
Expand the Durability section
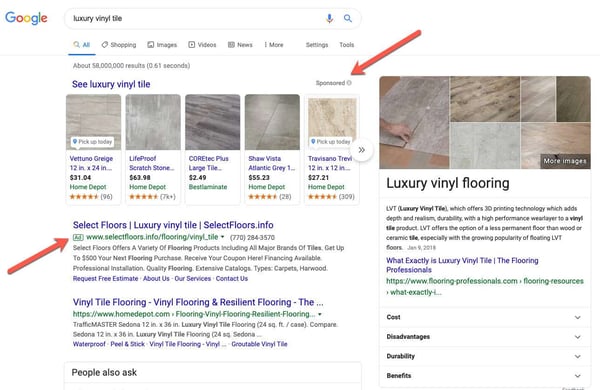[485, 356]
